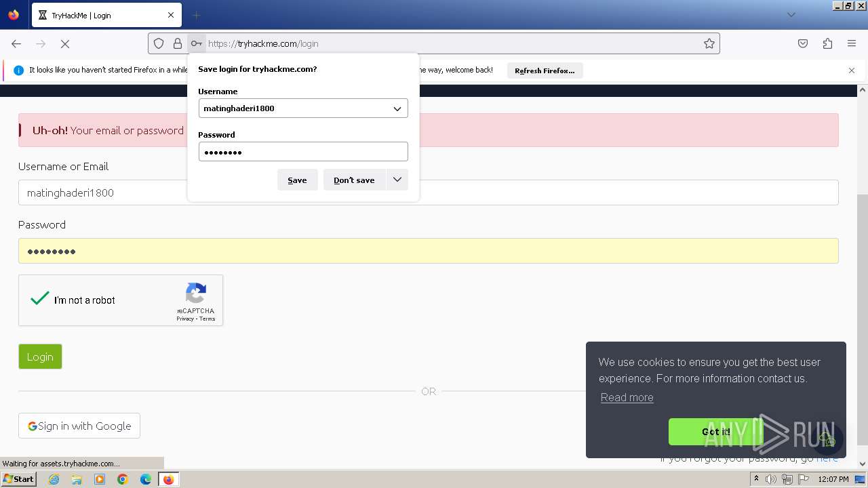Image resolution: width=868 pixels, height=488 pixels.
Task: Open the cookie Read more link
Action: [x=627, y=398]
